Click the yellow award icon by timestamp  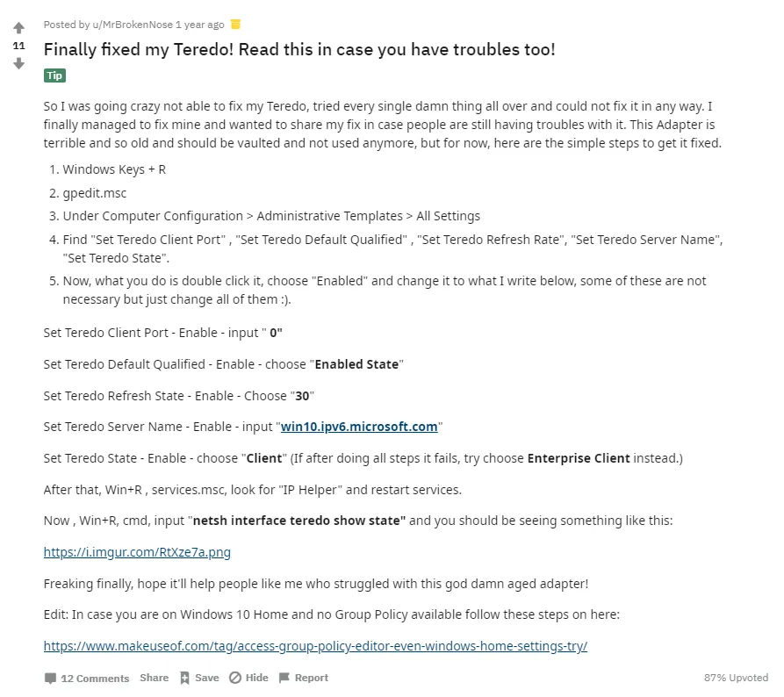pyautogui.click(x=235, y=24)
